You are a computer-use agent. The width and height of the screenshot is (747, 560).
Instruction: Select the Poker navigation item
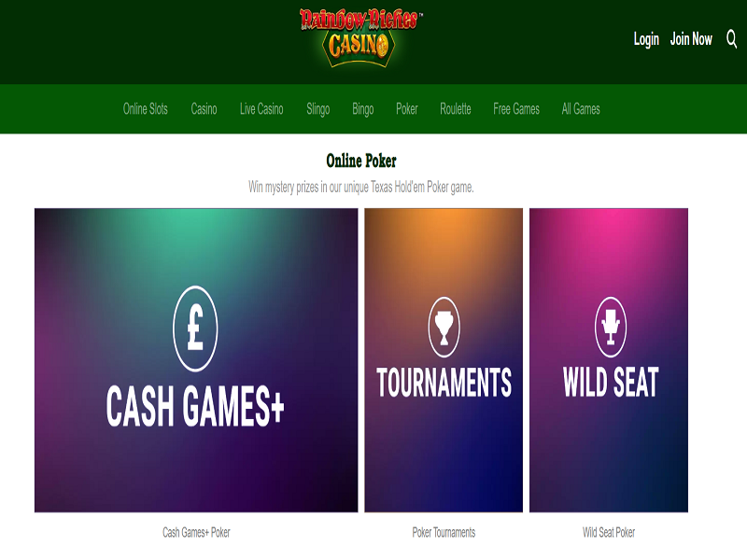coord(407,109)
